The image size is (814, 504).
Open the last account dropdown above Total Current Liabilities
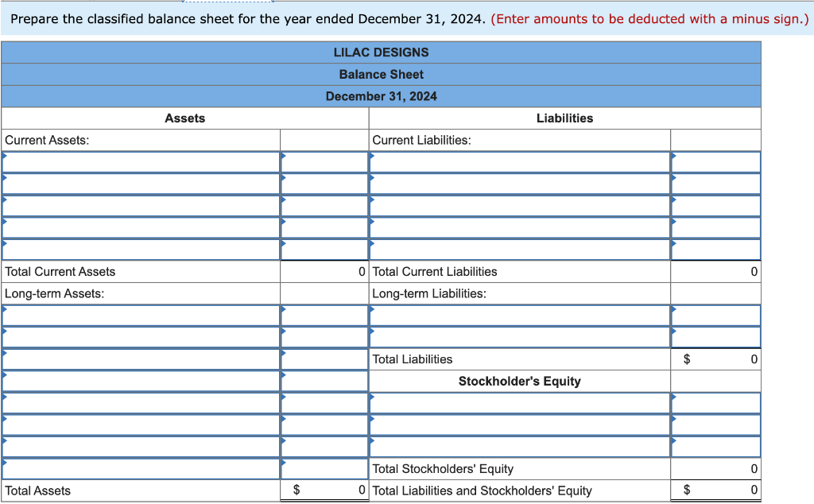click(x=520, y=250)
